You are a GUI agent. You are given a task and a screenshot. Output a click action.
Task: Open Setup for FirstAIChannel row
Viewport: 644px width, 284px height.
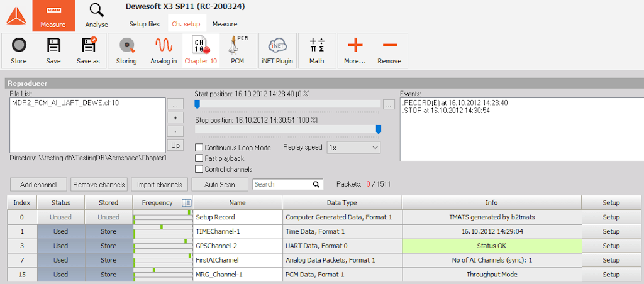click(x=611, y=260)
